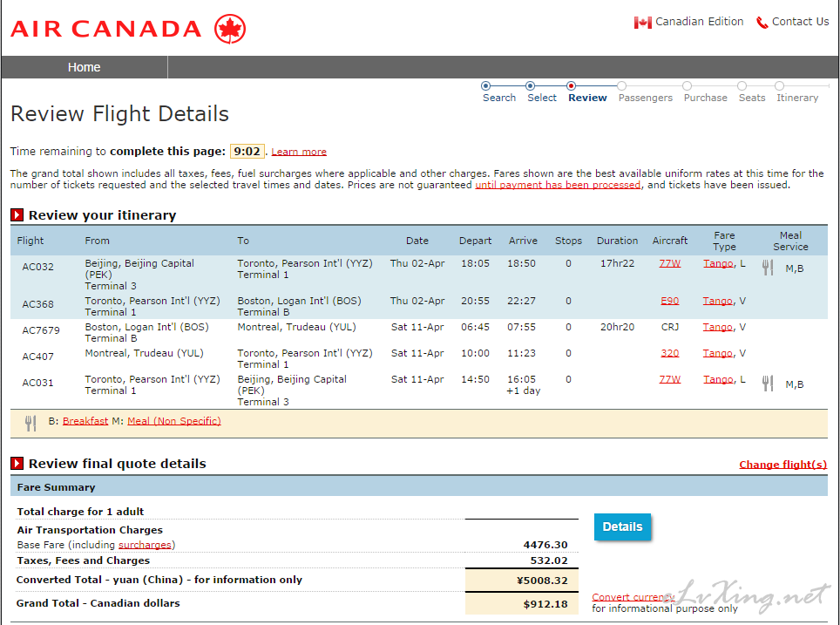Click the 9:02 time remaining counter
Screen dimensions: 840x625
tap(247, 151)
